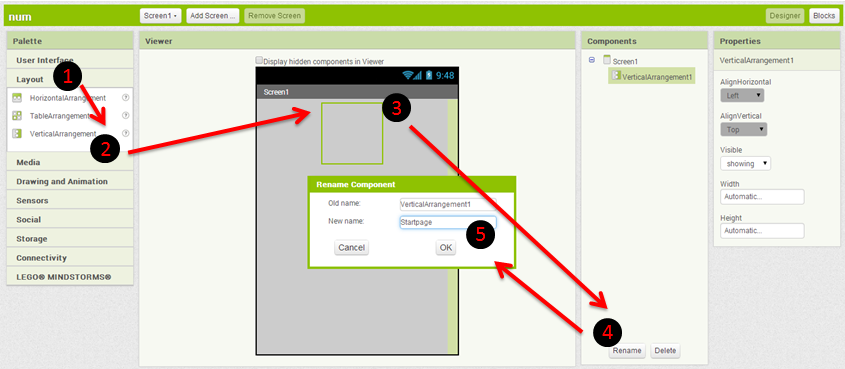
Task: Click the Screen1 title bar in phone preview
Action: point(357,92)
